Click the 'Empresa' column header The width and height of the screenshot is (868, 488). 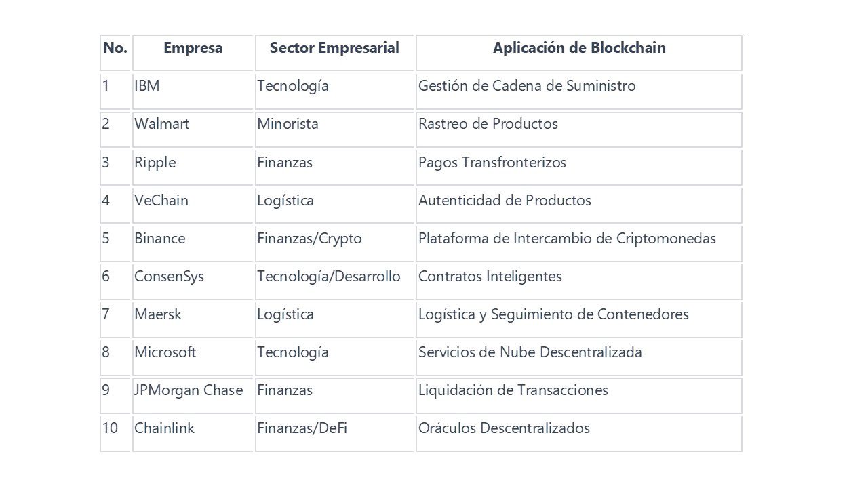(193, 48)
